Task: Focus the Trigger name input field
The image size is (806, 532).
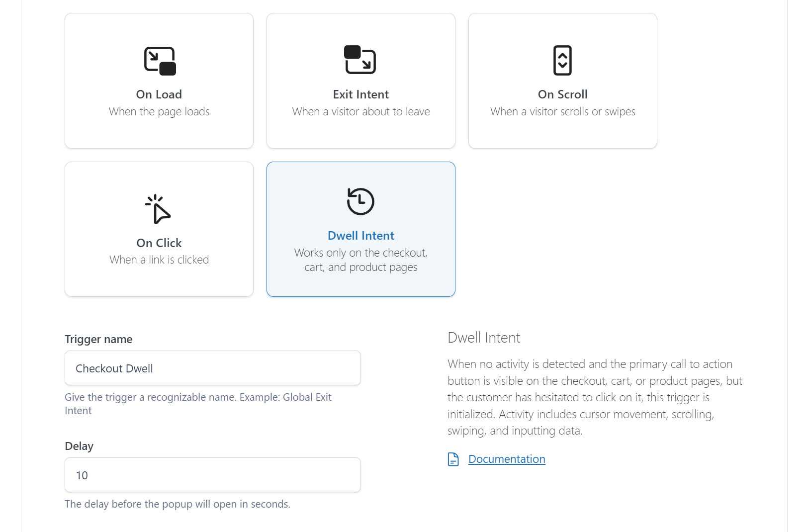Action: (x=213, y=368)
